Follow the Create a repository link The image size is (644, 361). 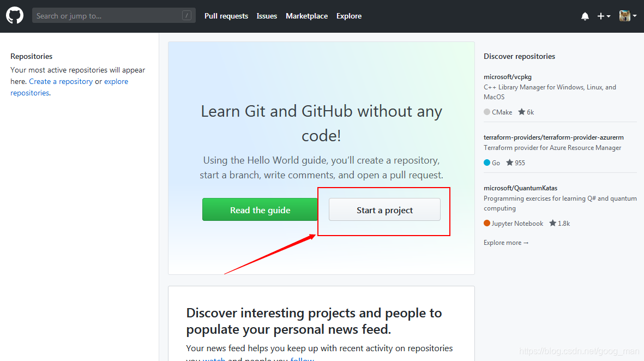coord(61,81)
